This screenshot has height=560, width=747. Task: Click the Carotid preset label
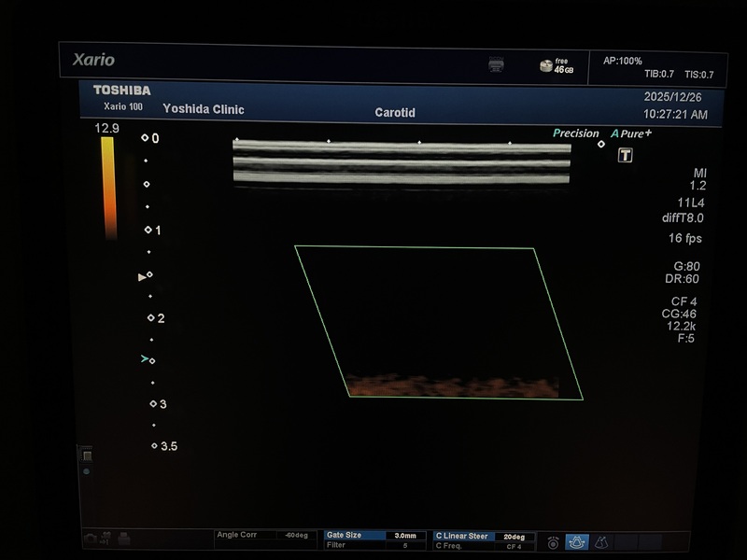coord(395,112)
